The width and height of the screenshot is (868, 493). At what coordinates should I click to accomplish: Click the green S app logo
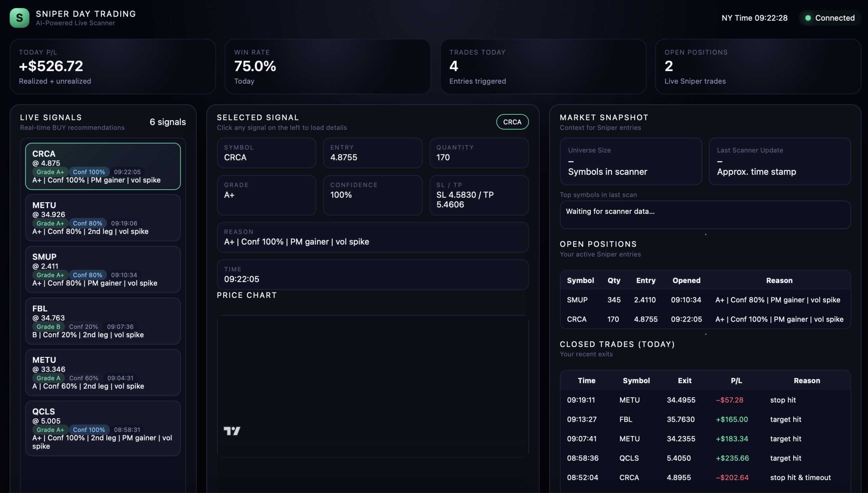[x=19, y=18]
